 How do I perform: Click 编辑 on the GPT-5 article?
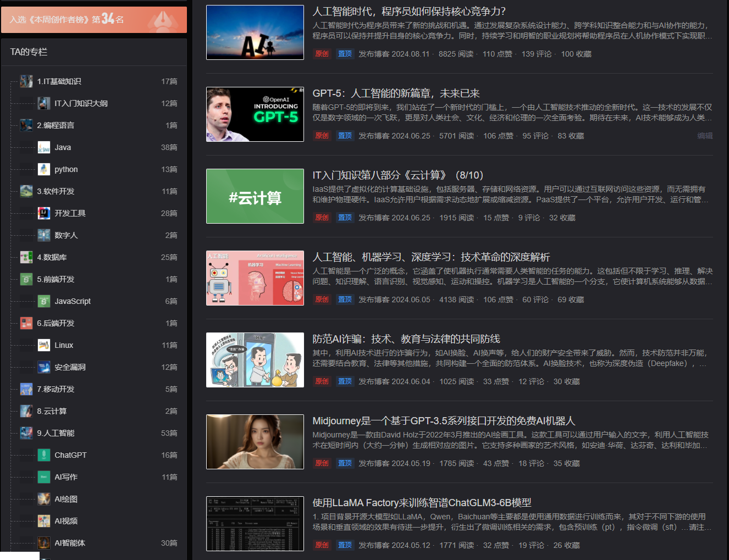[x=705, y=136]
